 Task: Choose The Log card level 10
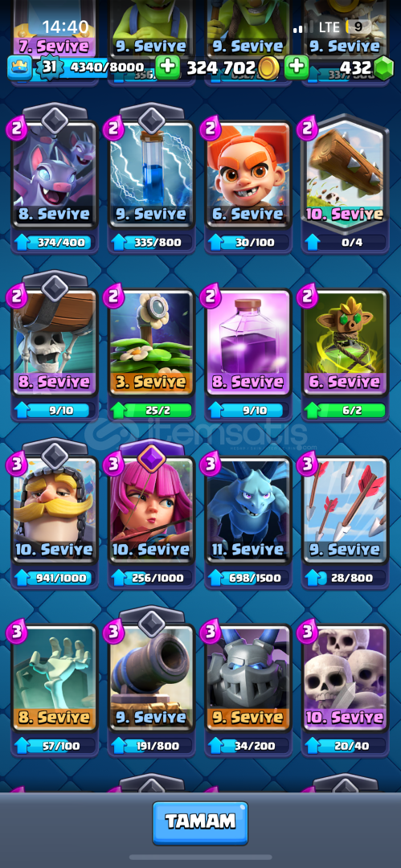point(345,174)
